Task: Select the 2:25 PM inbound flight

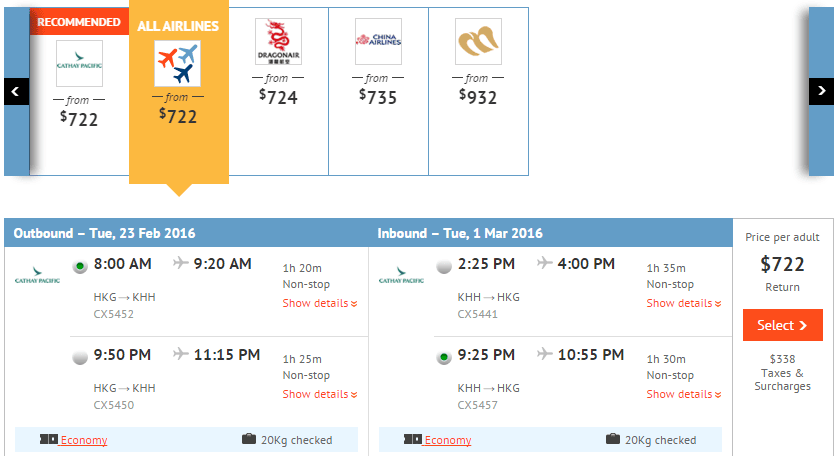Action: tap(444, 266)
